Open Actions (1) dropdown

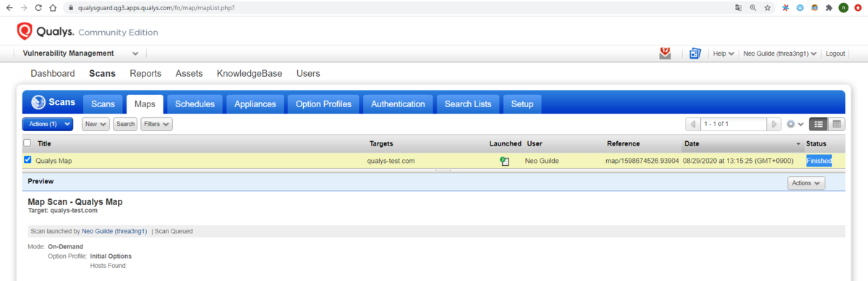[x=48, y=124]
